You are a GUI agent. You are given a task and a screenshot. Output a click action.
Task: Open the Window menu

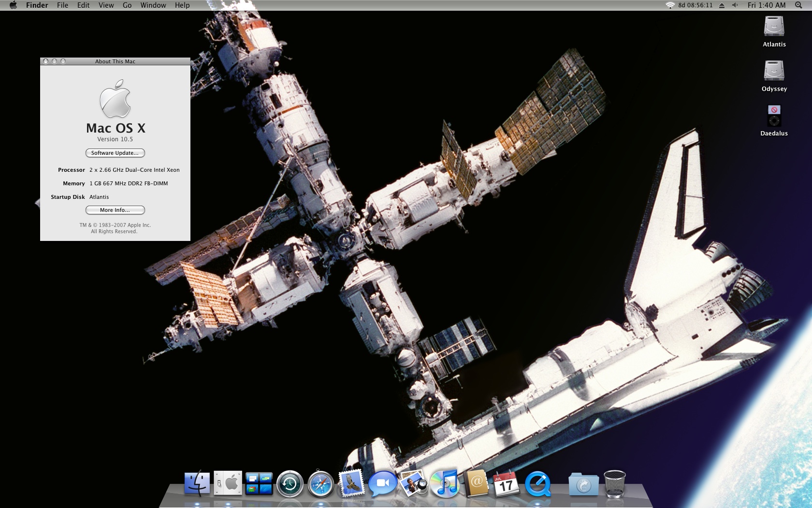pyautogui.click(x=153, y=5)
